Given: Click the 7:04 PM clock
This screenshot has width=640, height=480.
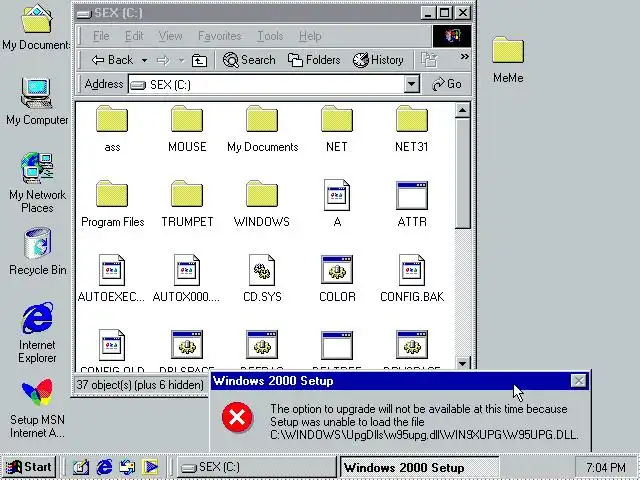Looking at the screenshot, I should coord(606,467).
